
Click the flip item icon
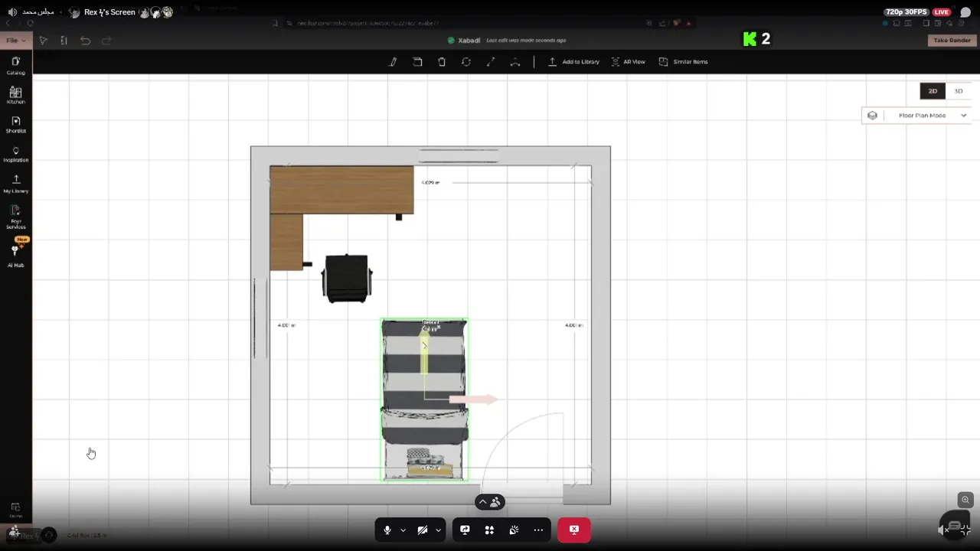(515, 62)
